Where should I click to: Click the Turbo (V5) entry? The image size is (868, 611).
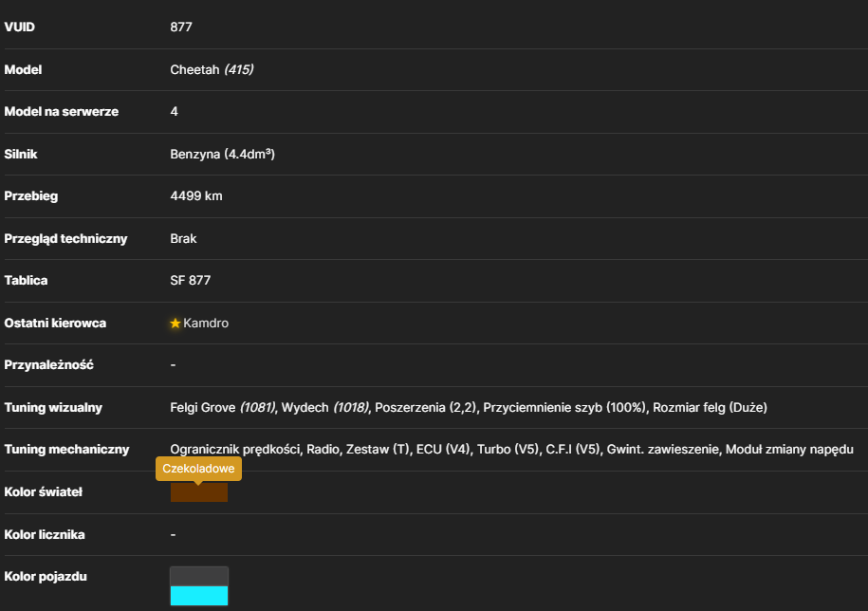pos(508,450)
